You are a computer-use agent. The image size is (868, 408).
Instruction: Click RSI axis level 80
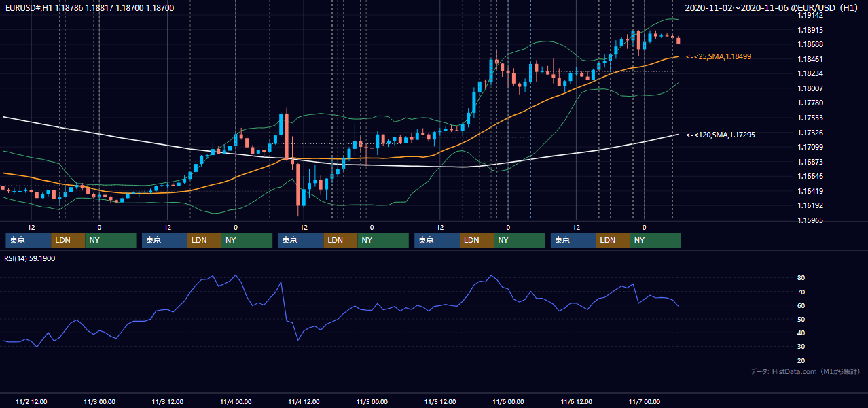[801, 278]
